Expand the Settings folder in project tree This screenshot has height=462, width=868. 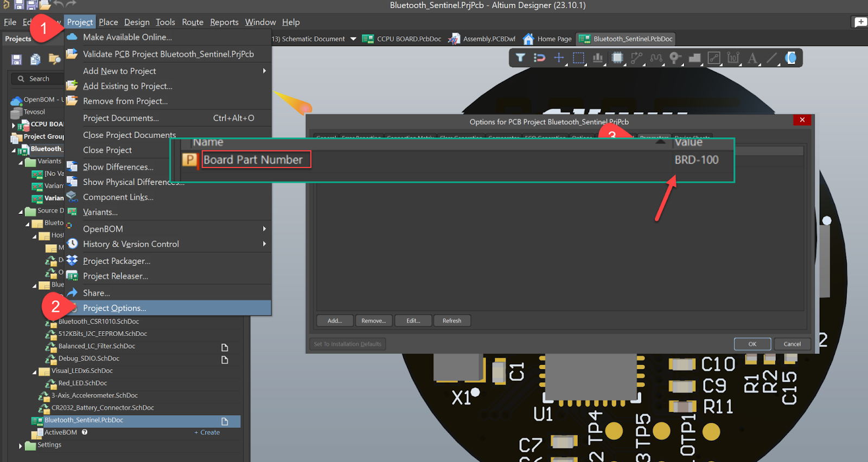[21, 446]
